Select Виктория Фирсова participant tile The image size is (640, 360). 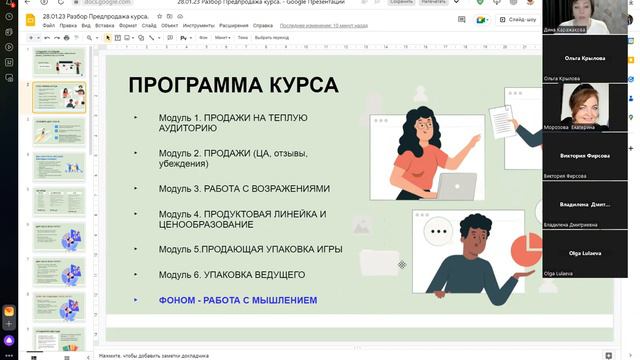[x=585, y=156]
